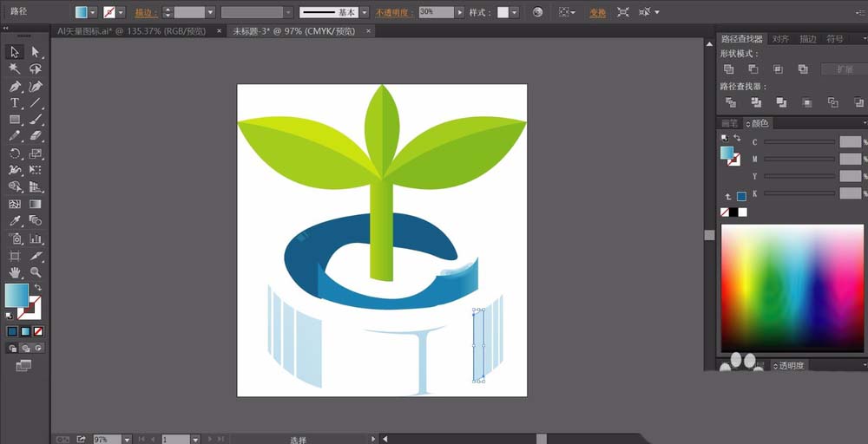Open the 样式 graphic style dropdown
The height and width of the screenshot is (444, 868).
point(514,12)
